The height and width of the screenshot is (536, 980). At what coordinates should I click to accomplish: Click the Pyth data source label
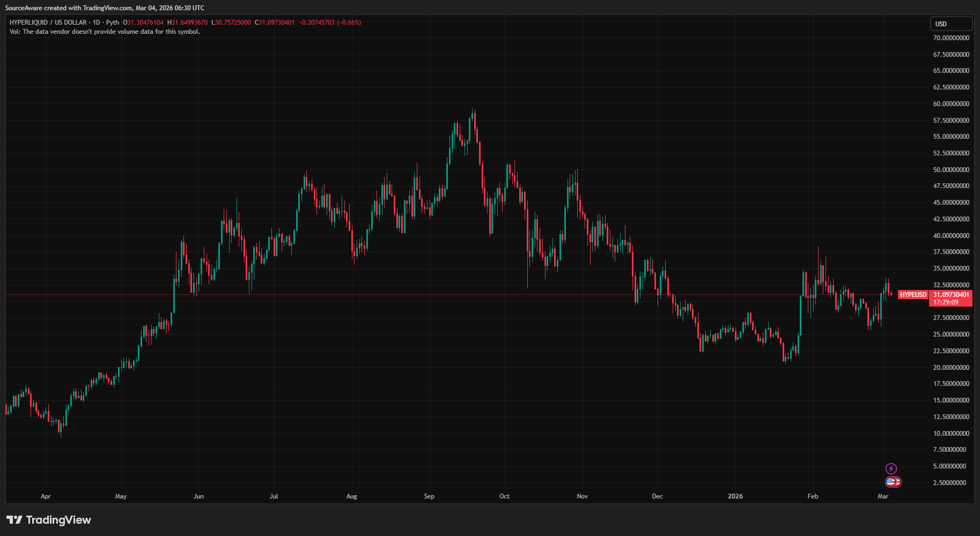113,23
